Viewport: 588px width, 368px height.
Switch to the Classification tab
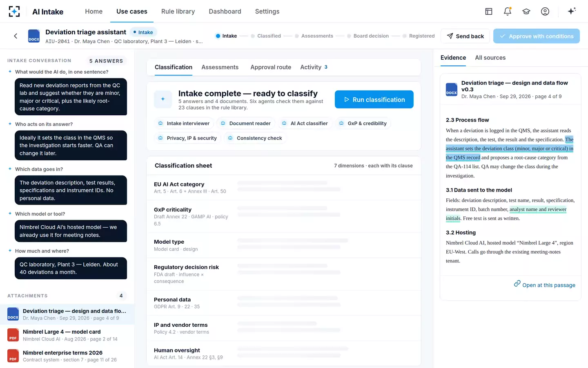pyautogui.click(x=174, y=67)
